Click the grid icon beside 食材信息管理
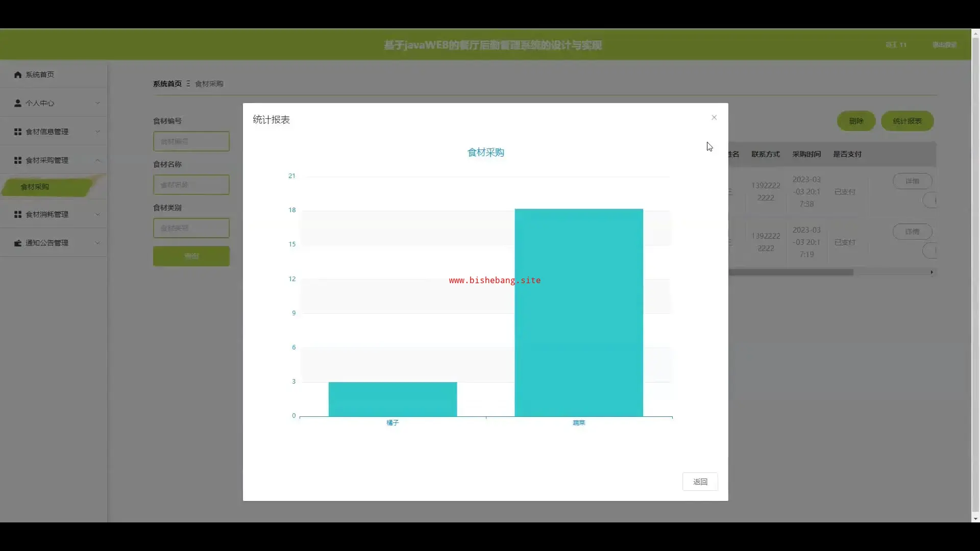The width and height of the screenshot is (980, 551). (18, 132)
